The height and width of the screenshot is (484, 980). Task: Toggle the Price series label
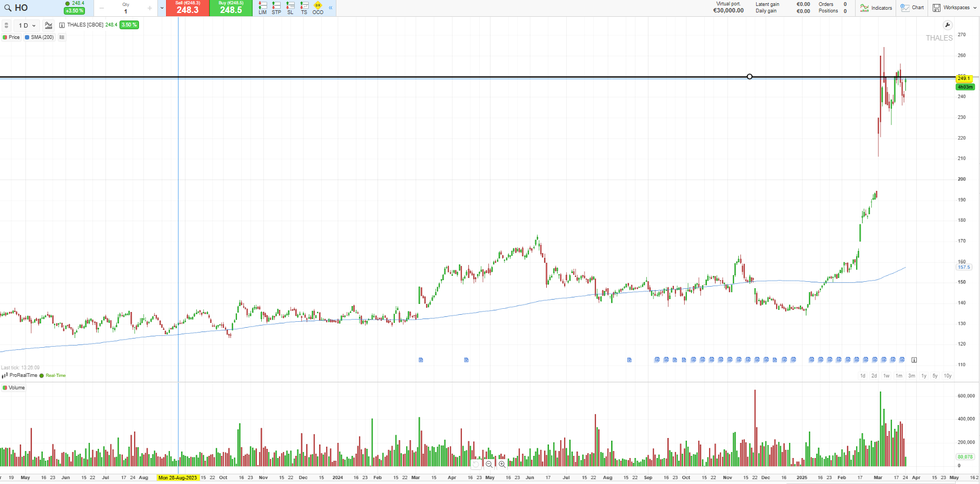click(11, 37)
